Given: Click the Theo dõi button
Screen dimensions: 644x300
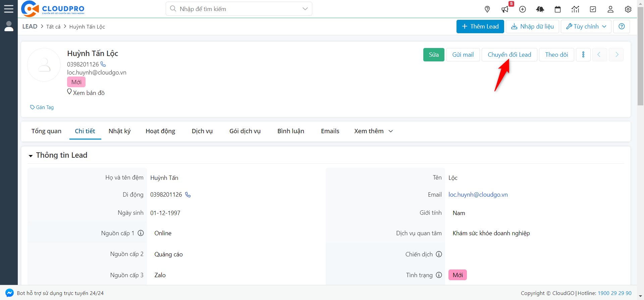Looking at the screenshot, I should (x=556, y=55).
